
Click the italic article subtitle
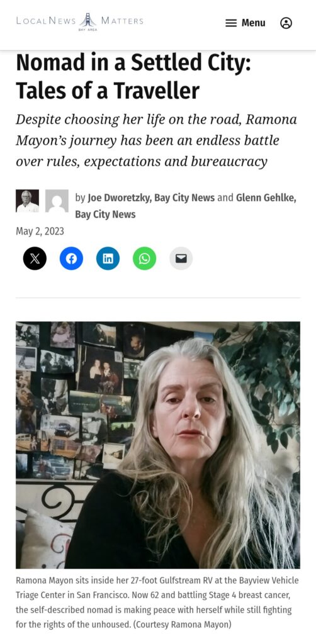click(x=157, y=140)
